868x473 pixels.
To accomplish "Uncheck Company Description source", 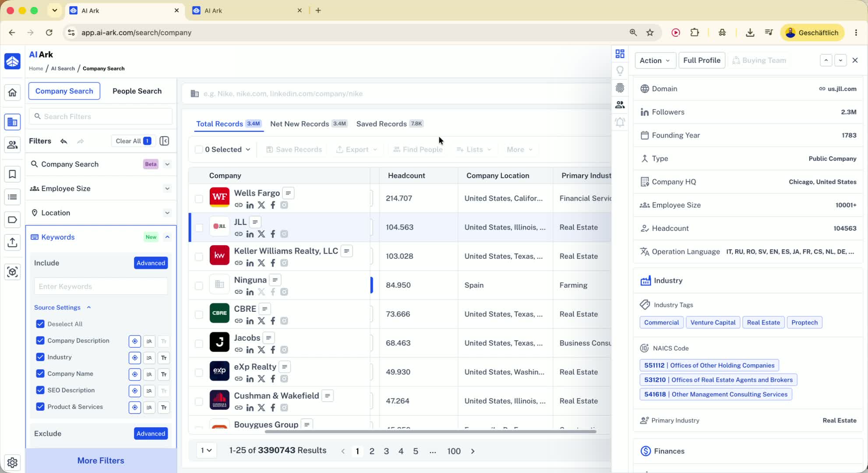I will [x=40, y=341].
